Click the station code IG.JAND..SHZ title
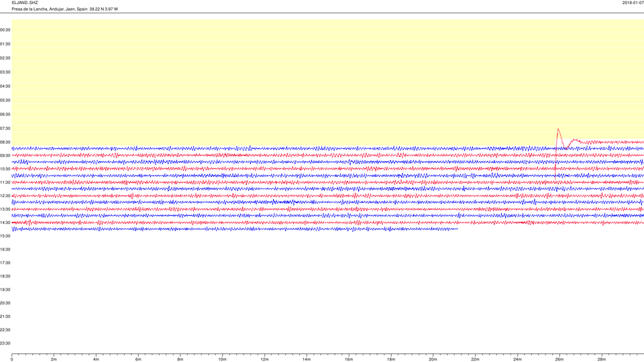Image resolution: width=644 pixels, height=362 pixels. click(25, 3)
